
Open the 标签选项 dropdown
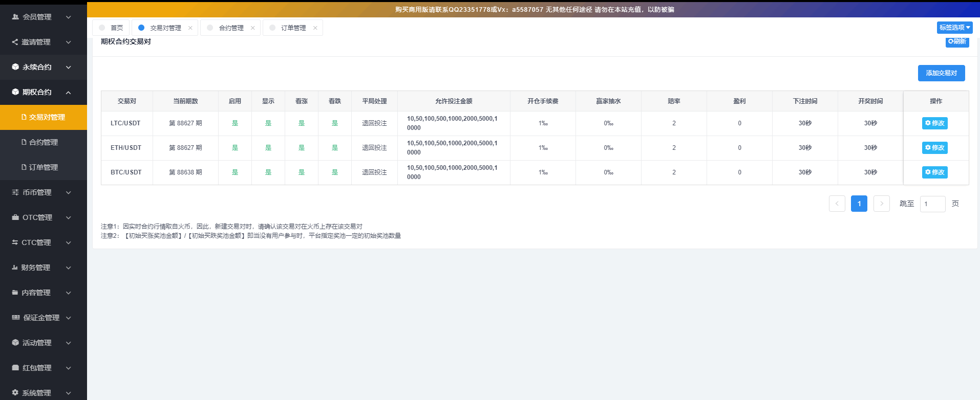pos(954,28)
